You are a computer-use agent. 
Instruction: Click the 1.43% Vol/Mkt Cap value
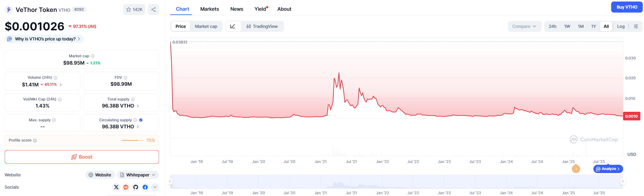point(42,106)
